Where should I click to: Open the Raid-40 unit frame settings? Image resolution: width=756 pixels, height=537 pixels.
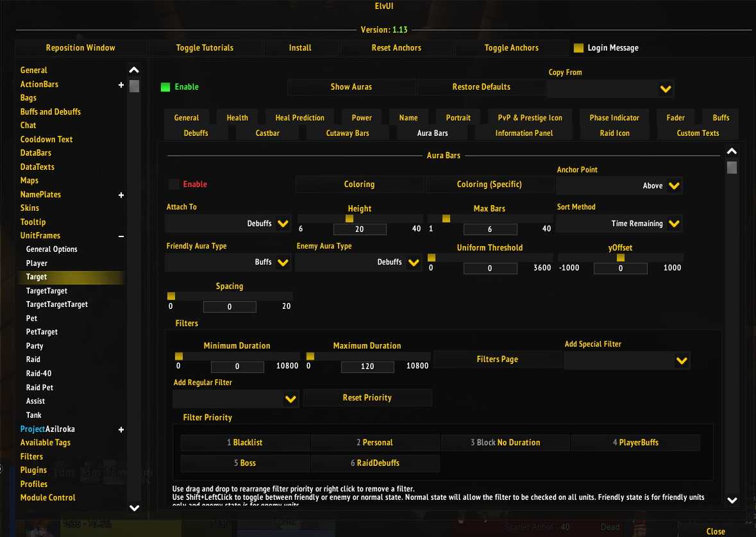(x=38, y=374)
